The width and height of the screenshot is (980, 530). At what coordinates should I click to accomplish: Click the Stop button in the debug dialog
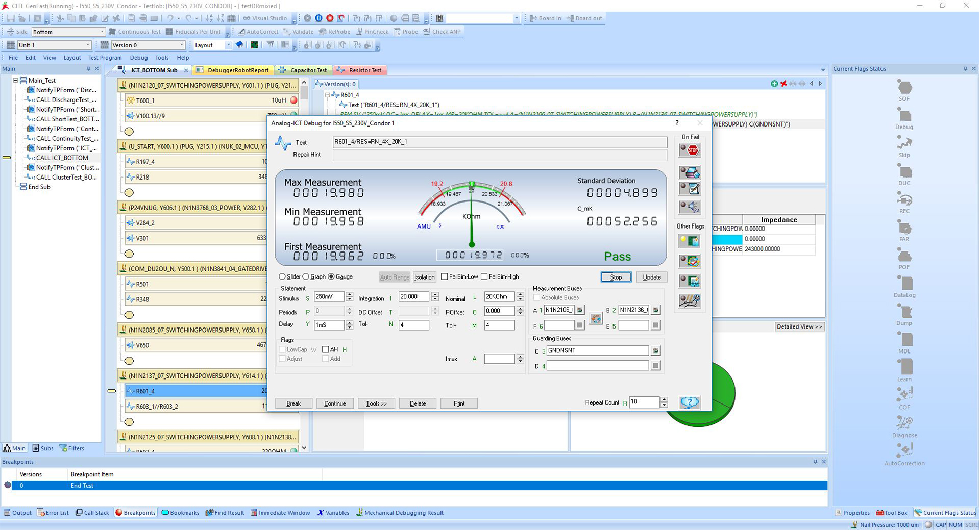point(616,277)
